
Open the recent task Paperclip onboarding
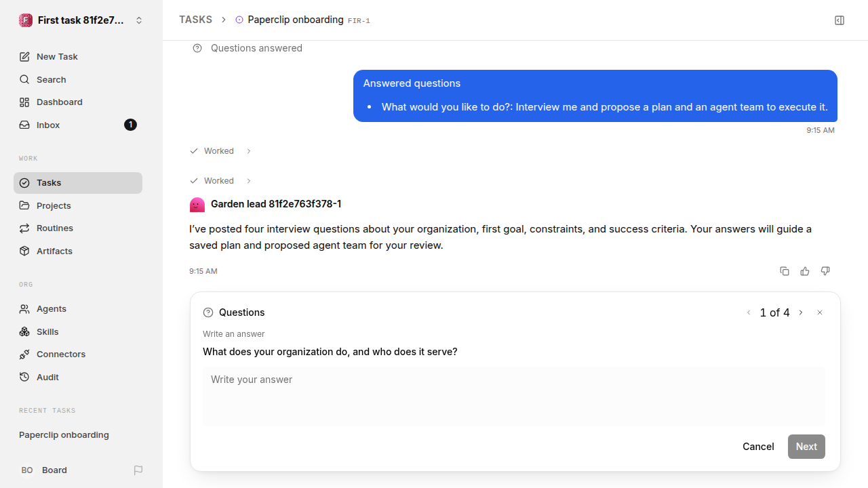78,435
